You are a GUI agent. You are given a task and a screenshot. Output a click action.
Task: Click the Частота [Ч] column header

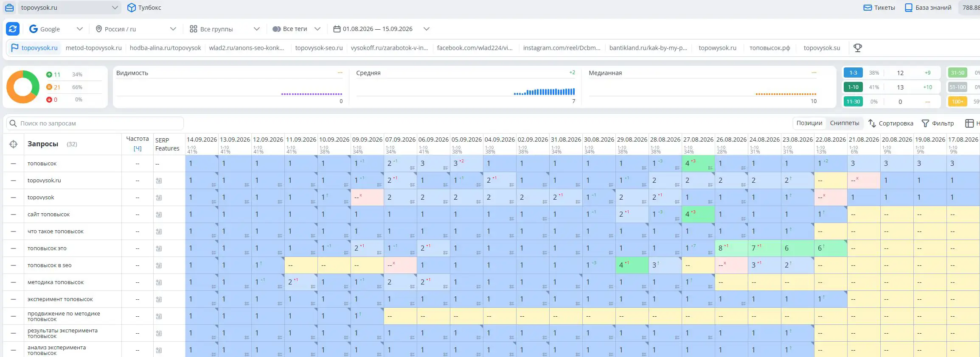[x=138, y=144]
